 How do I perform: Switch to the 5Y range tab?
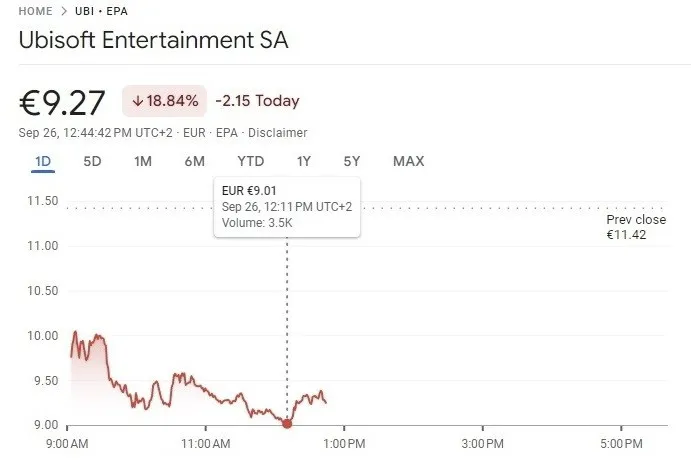pos(352,161)
